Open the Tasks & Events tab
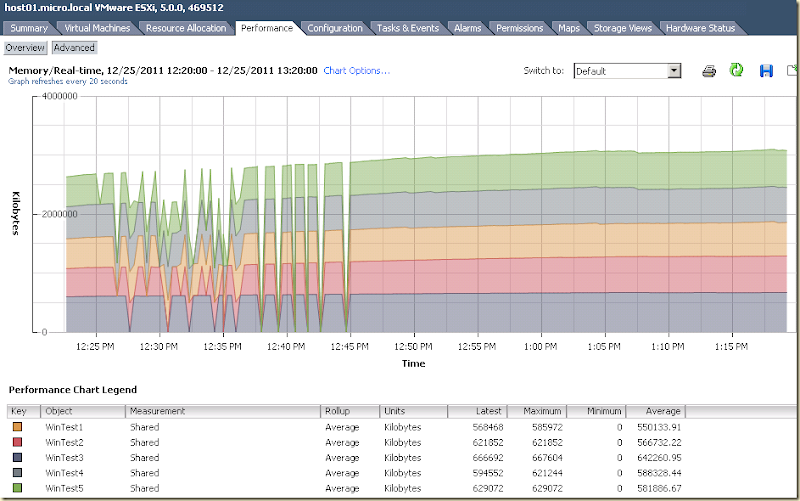This screenshot has width=800, height=501. pos(408,28)
